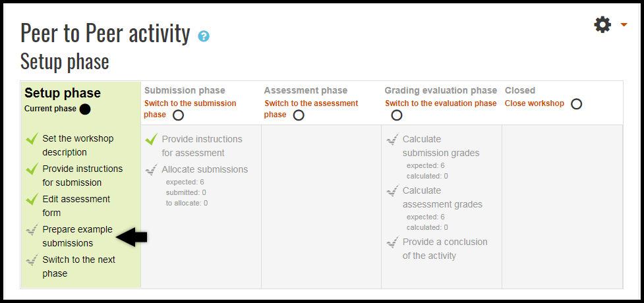Open Edit assessment form task
The height and width of the screenshot is (303, 644).
tap(76, 206)
